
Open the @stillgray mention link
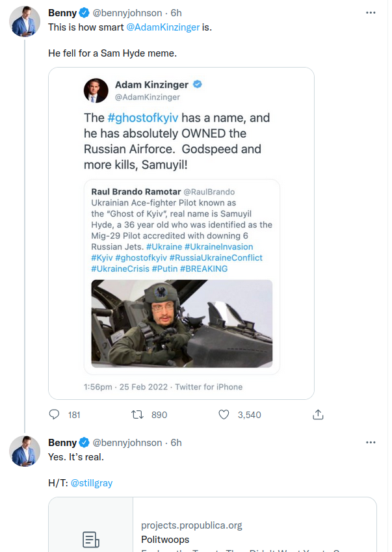coord(92,483)
